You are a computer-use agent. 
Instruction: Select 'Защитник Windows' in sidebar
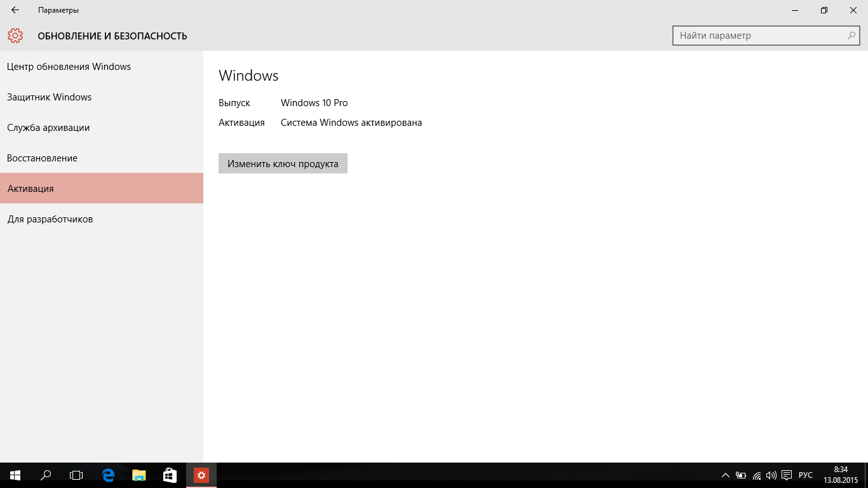(102, 97)
